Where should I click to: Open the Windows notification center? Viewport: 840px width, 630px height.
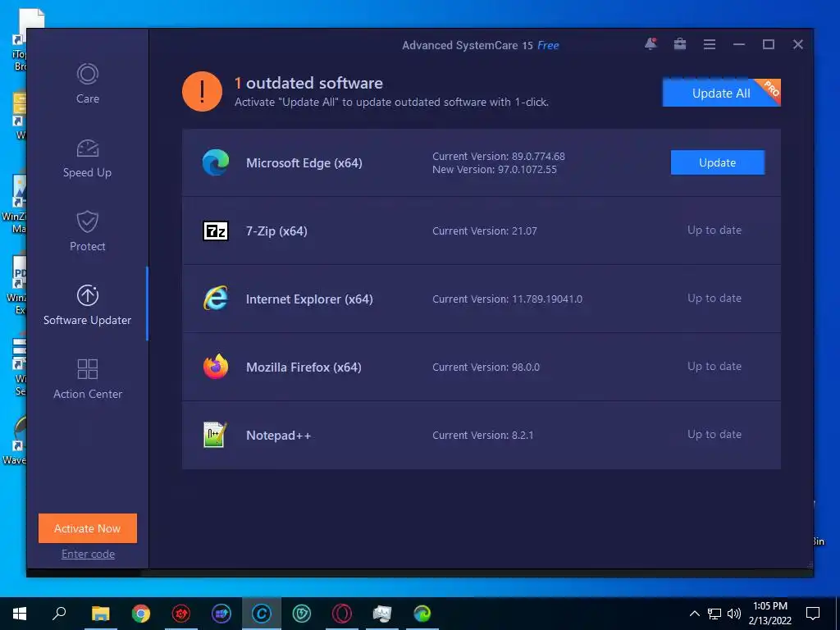click(x=813, y=614)
